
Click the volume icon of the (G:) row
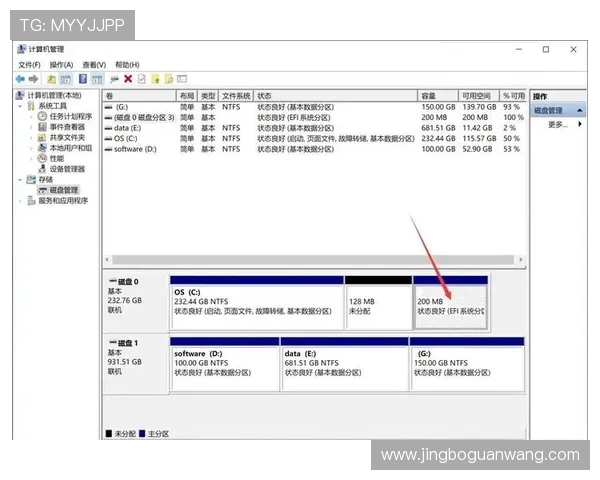pyautogui.click(x=109, y=107)
